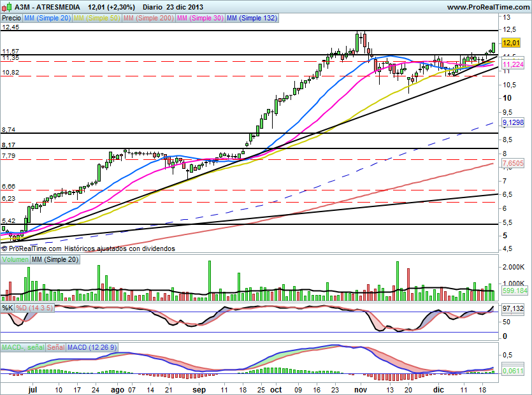Click the Diario timeframe label
Viewport: 532px width, 395px height.
(153, 7)
